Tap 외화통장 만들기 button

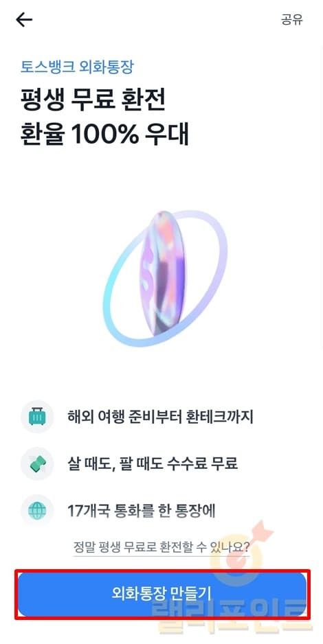click(x=162, y=594)
